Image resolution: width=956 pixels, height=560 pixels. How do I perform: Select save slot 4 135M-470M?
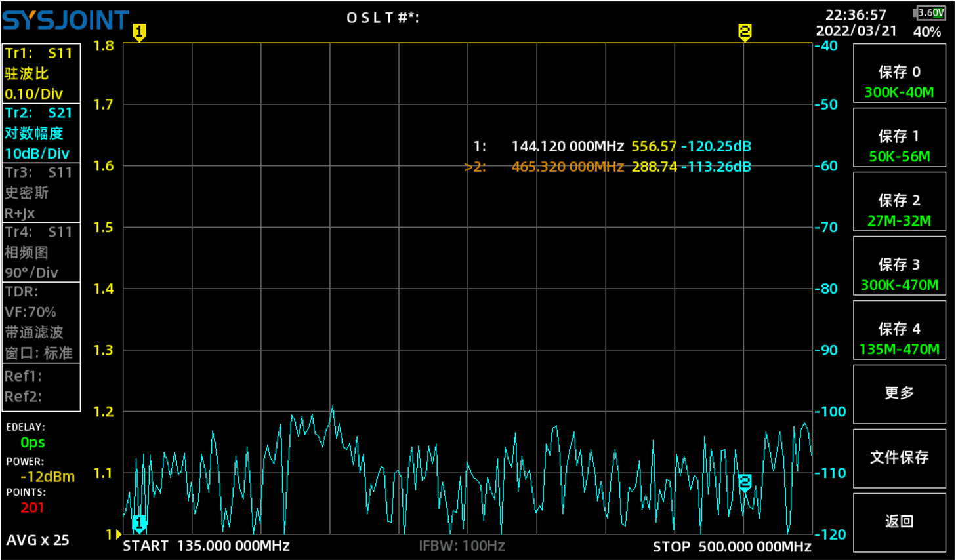[x=899, y=330]
